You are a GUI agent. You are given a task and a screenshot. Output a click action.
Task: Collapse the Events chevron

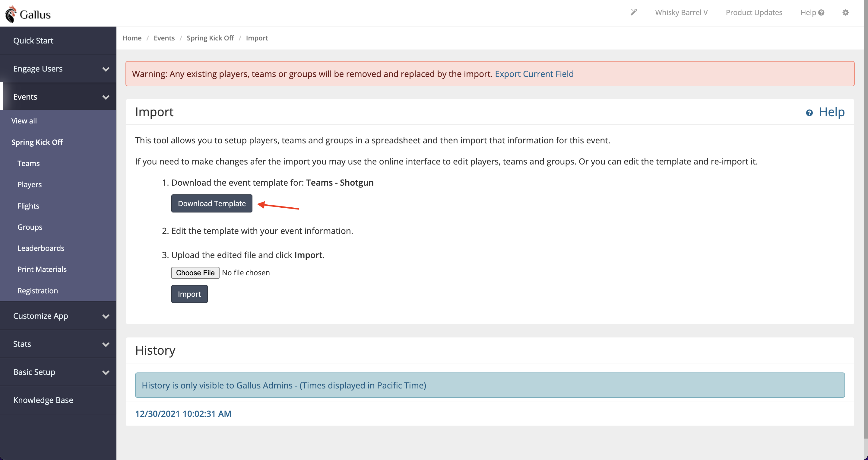pyautogui.click(x=106, y=97)
